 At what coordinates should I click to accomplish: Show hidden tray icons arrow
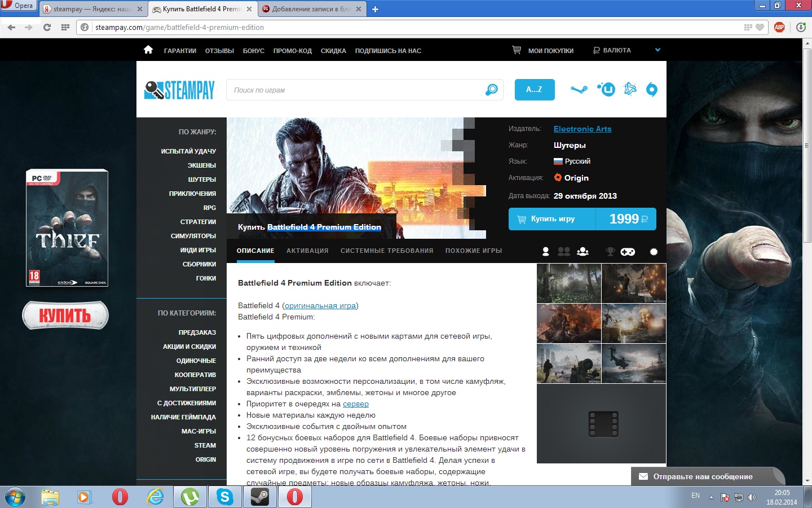[x=711, y=497]
